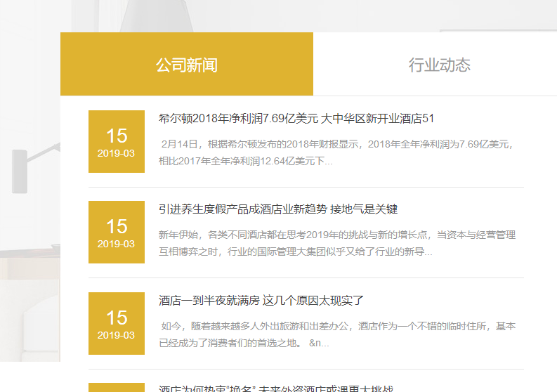
Task: Open article 酒店为何热衷"换名"
Action: tap(276, 388)
